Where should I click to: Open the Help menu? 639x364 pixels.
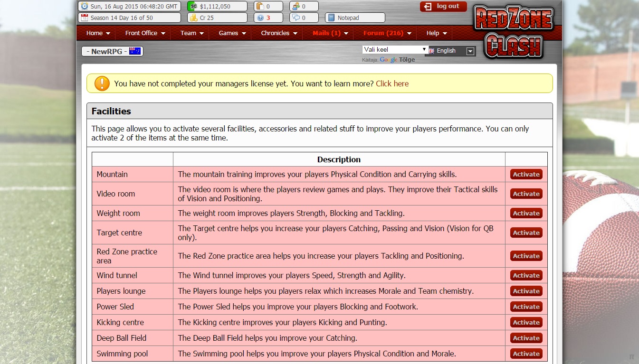[x=437, y=33]
